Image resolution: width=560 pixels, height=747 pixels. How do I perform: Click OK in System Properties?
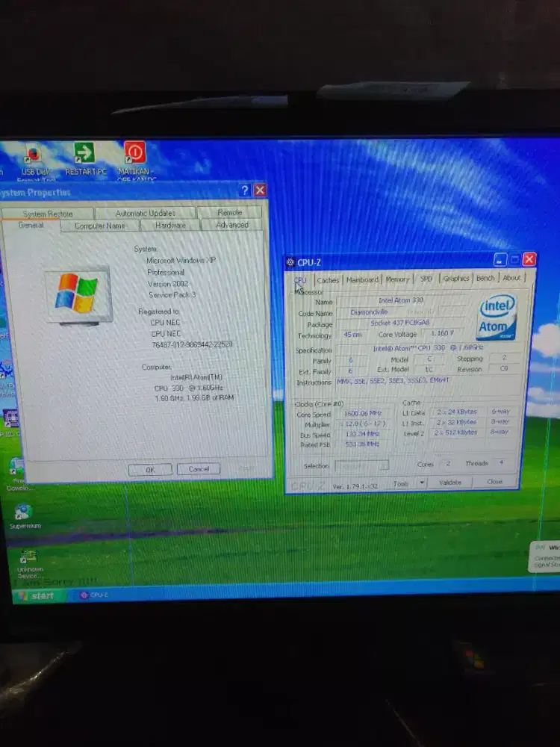[x=150, y=470]
